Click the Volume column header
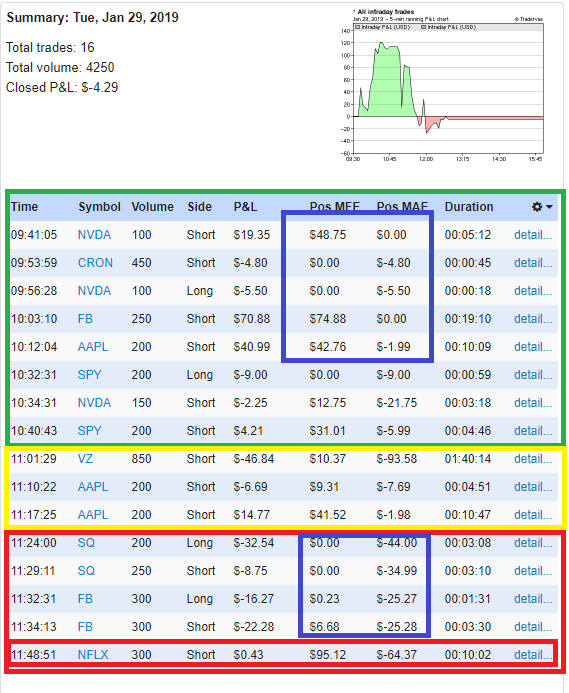The image size is (569, 693). (x=153, y=207)
